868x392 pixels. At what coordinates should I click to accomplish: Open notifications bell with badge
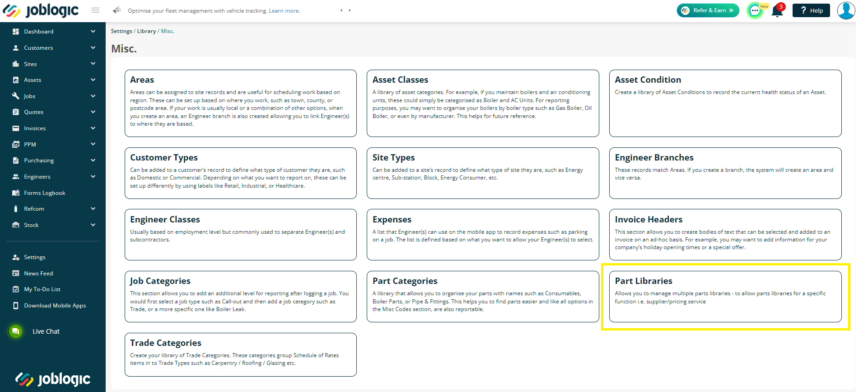[x=778, y=10]
